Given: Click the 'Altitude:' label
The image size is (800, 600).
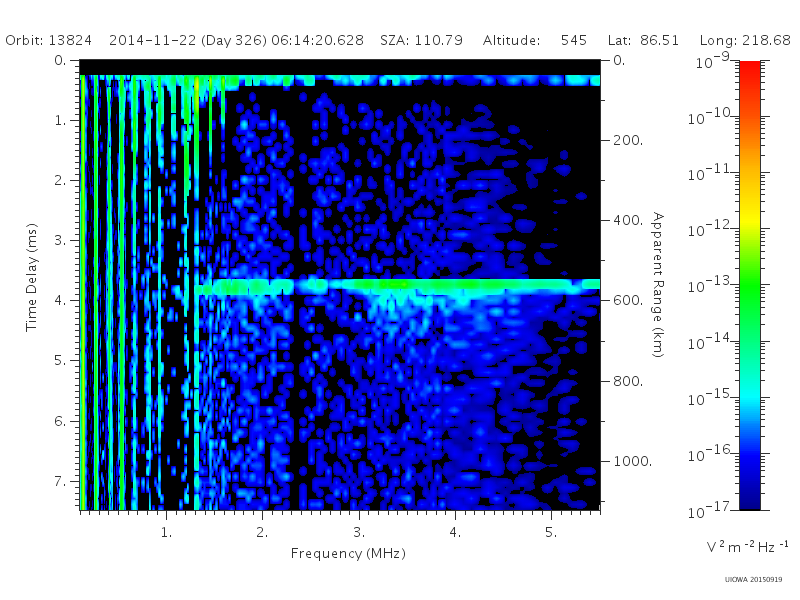Looking at the screenshot, I should 511,40.
